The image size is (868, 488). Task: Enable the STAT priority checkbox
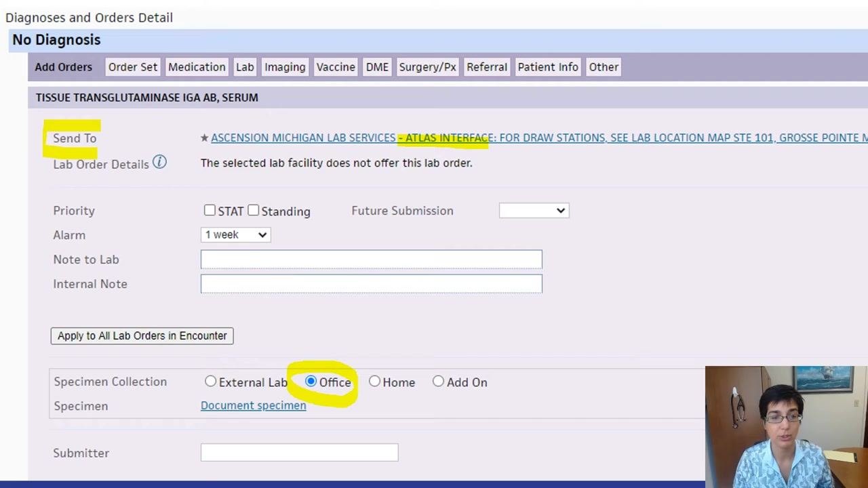(x=210, y=211)
